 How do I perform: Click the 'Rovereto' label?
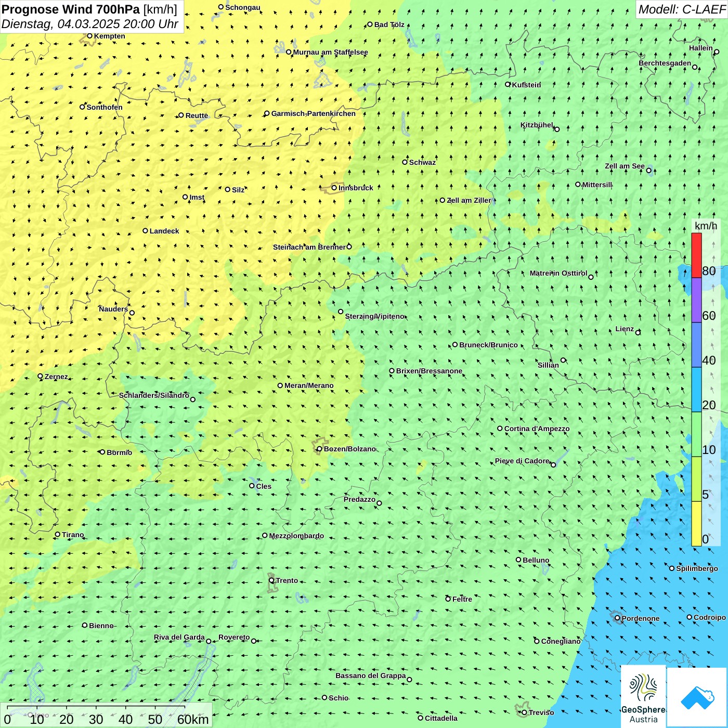pos(234,637)
